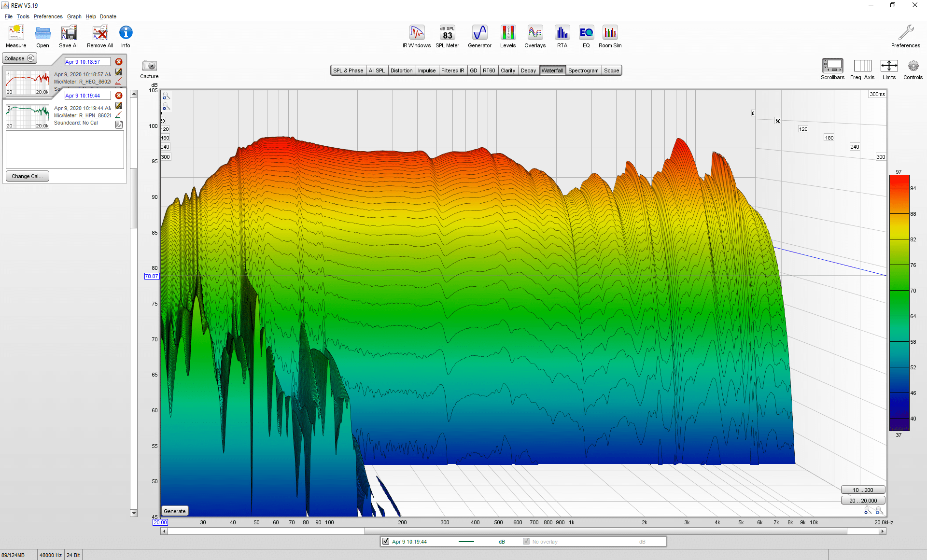The width and height of the screenshot is (927, 560).
Task: Click the Generate button
Action: click(x=175, y=511)
